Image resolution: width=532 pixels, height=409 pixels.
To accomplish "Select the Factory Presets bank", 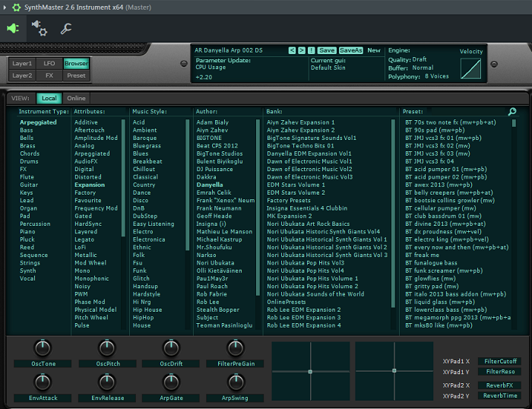I will point(288,200).
